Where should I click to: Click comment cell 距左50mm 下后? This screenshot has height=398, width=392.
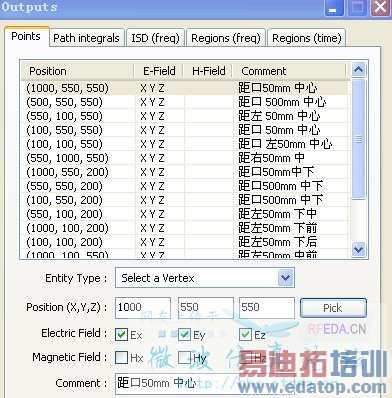[x=277, y=242]
